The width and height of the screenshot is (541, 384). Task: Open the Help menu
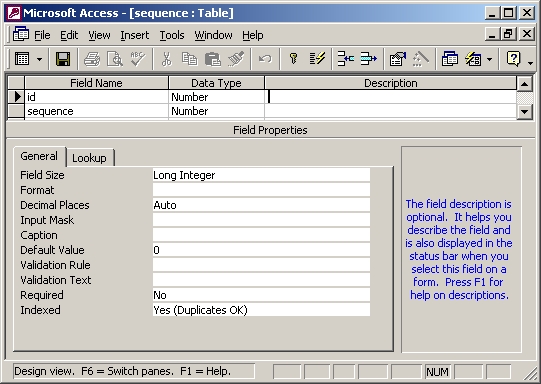(x=253, y=35)
